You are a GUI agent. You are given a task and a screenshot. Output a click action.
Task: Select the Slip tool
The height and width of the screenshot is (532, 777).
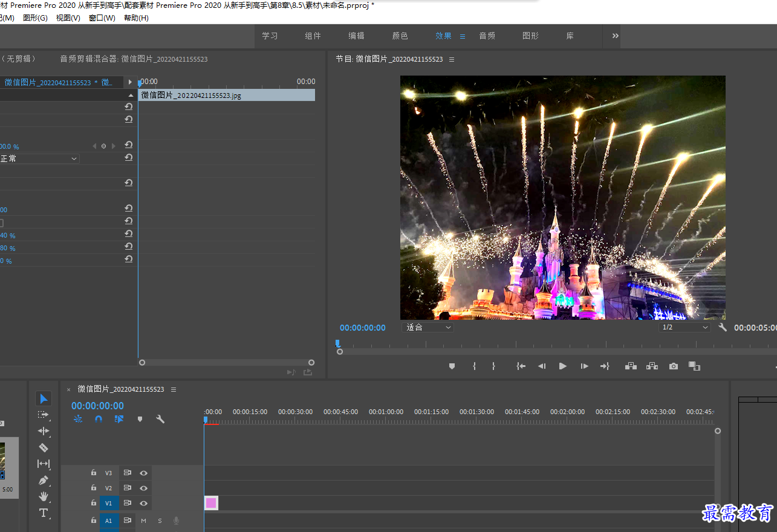44,464
